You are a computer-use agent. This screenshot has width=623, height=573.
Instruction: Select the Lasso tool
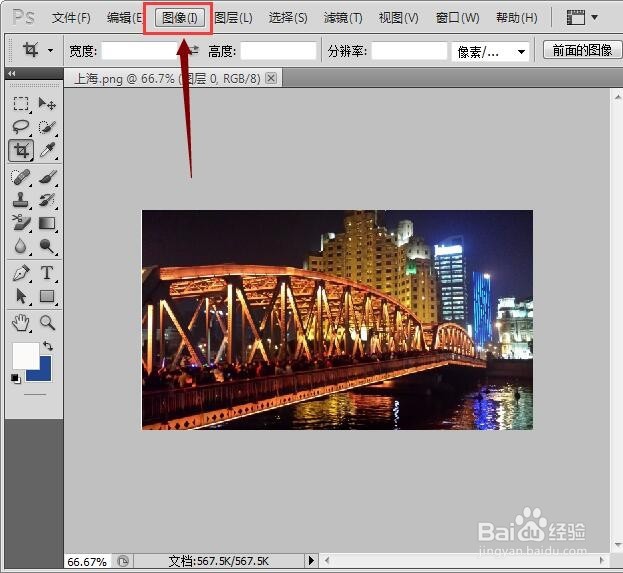(21, 127)
